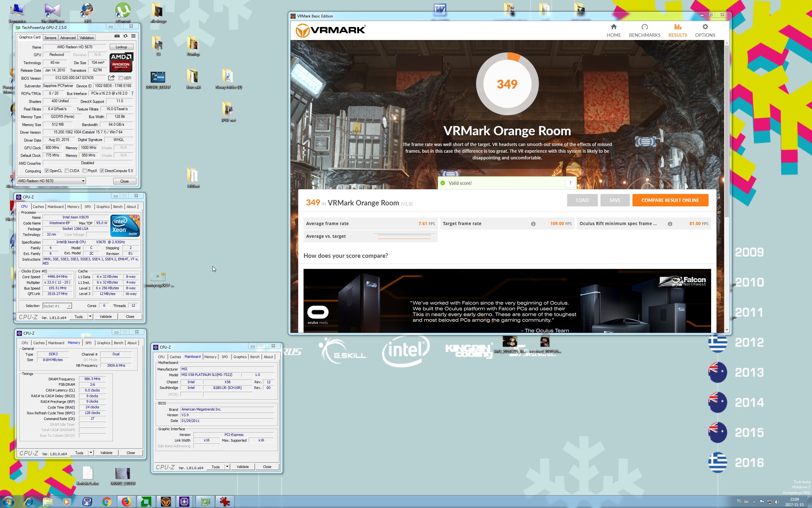Image resolution: width=812 pixels, height=508 pixels.
Task: Expand the Tools dropdown arrow in CPU-Z CPU window
Action: pos(90,317)
